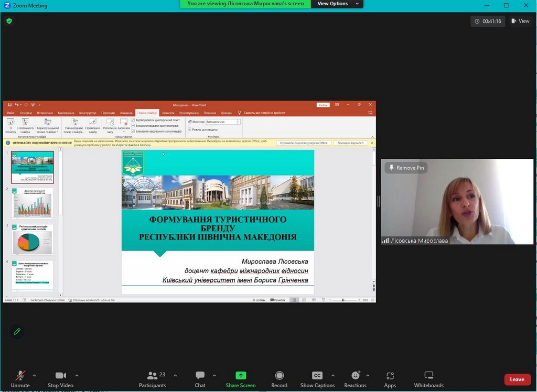
Task: Click the Unmute microphone icon
Action: point(20,376)
